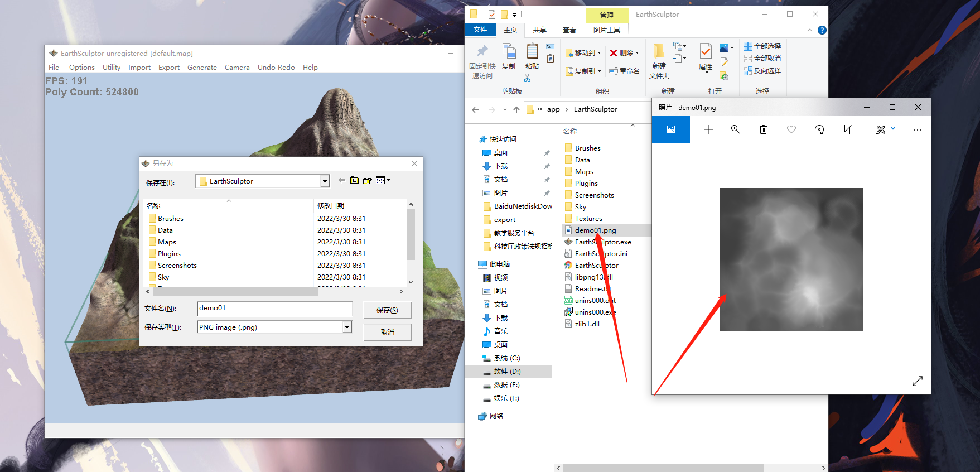Screen dimensions: 980x472
Task: Delete the photo with the trash icon
Action: pyautogui.click(x=763, y=129)
